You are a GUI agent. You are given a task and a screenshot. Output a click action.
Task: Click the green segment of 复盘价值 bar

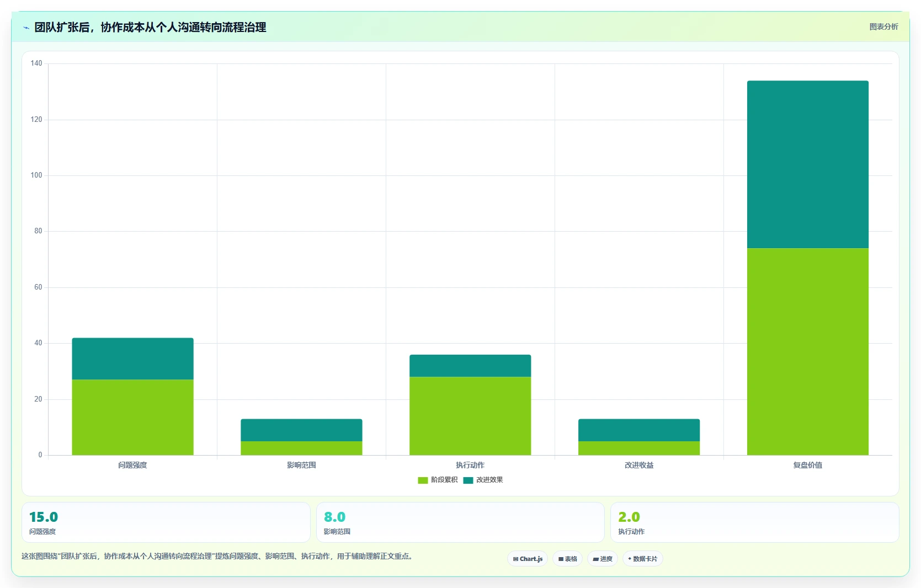(x=808, y=351)
